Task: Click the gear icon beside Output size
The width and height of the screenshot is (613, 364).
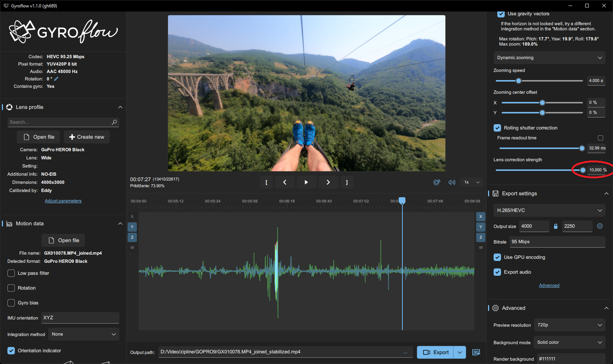Action: pyautogui.click(x=600, y=226)
